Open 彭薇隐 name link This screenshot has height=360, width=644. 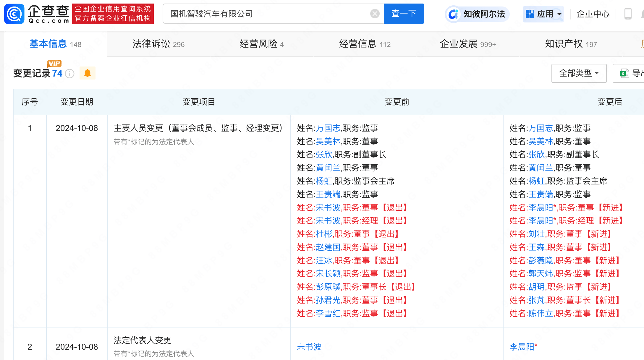[x=541, y=260]
